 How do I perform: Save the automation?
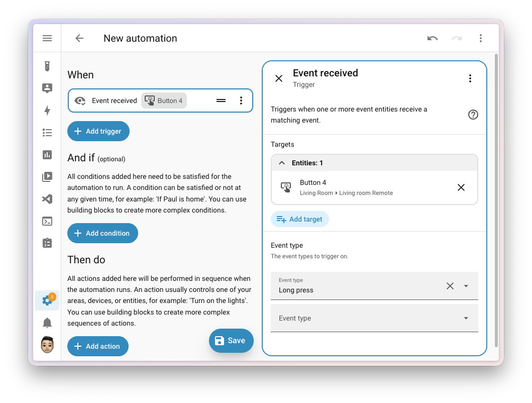[231, 341]
